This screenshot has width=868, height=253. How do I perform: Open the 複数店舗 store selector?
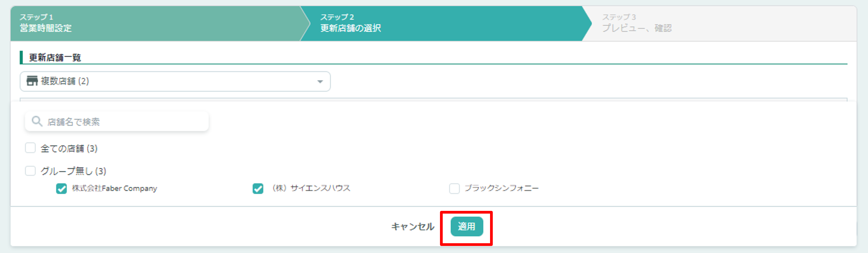click(x=175, y=81)
